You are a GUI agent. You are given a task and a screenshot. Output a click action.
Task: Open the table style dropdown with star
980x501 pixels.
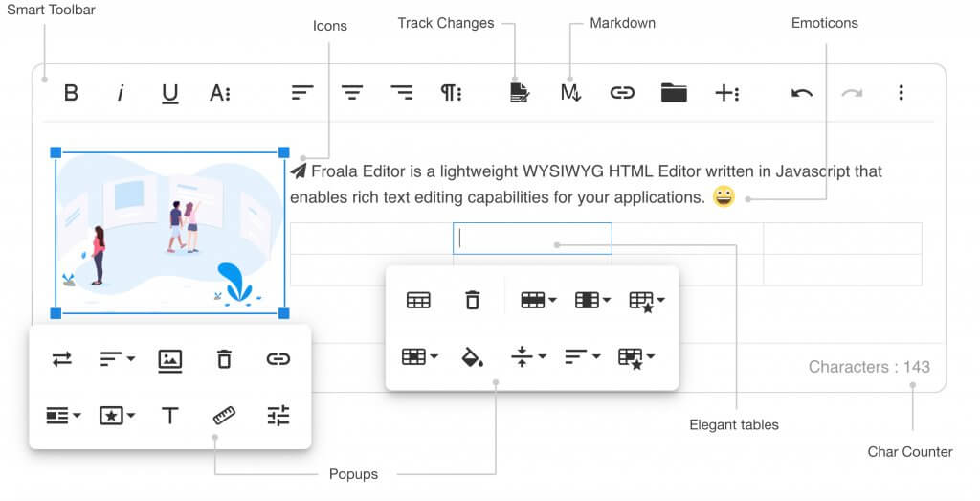647,302
